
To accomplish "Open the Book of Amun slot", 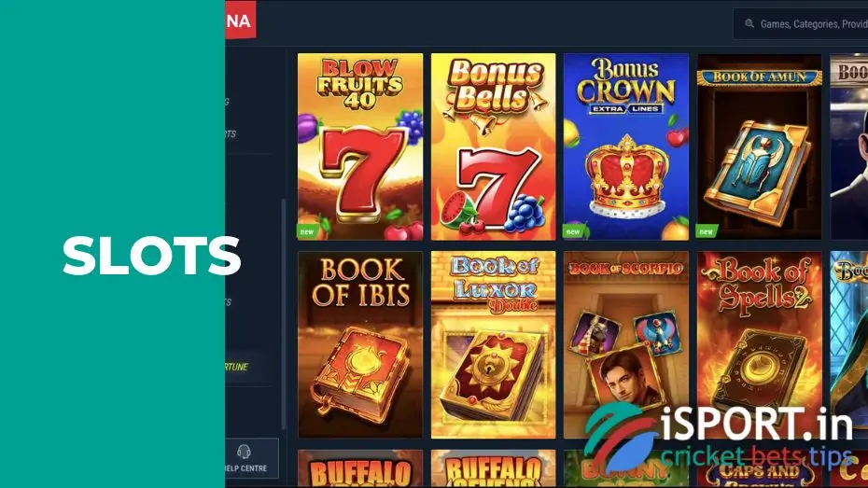I will point(760,146).
